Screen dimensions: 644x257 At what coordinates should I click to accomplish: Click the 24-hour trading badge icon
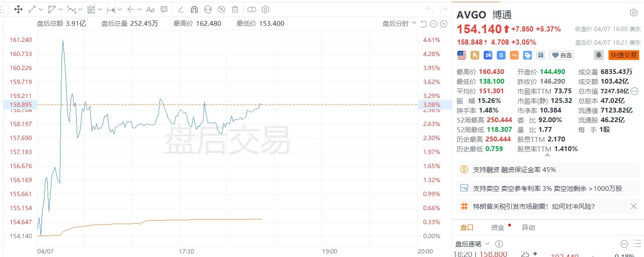coord(488,55)
